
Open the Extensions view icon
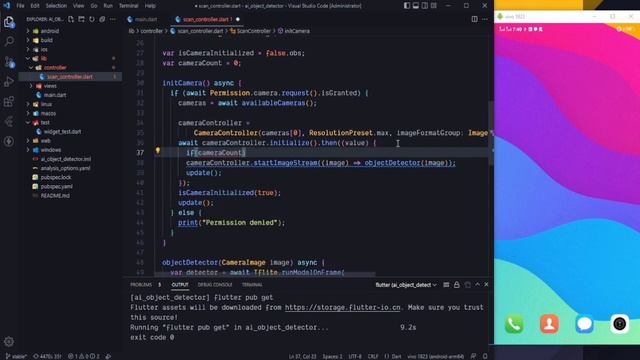[9, 101]
